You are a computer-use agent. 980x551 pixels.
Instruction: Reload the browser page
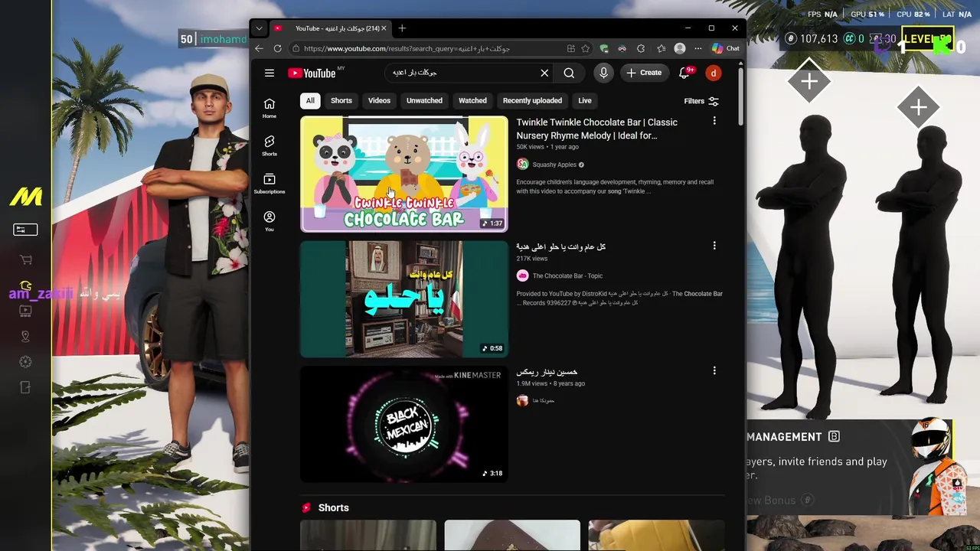(x=277, y=48)
